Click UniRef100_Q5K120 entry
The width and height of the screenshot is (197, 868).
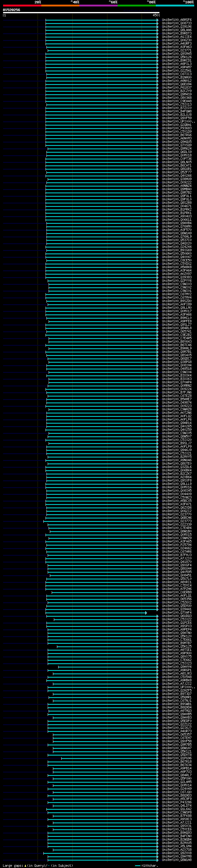coord(176,636)
